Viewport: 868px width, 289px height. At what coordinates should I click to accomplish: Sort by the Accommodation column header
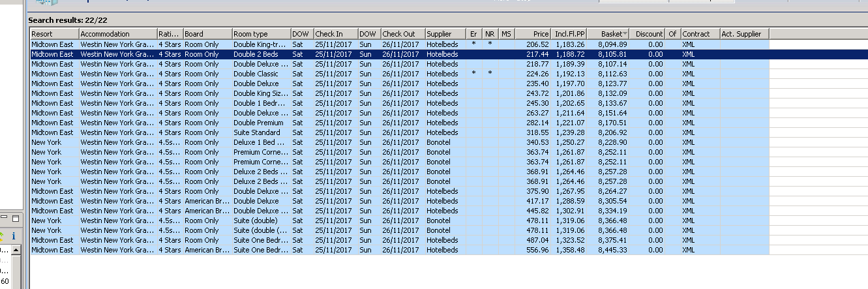point(118,34)
